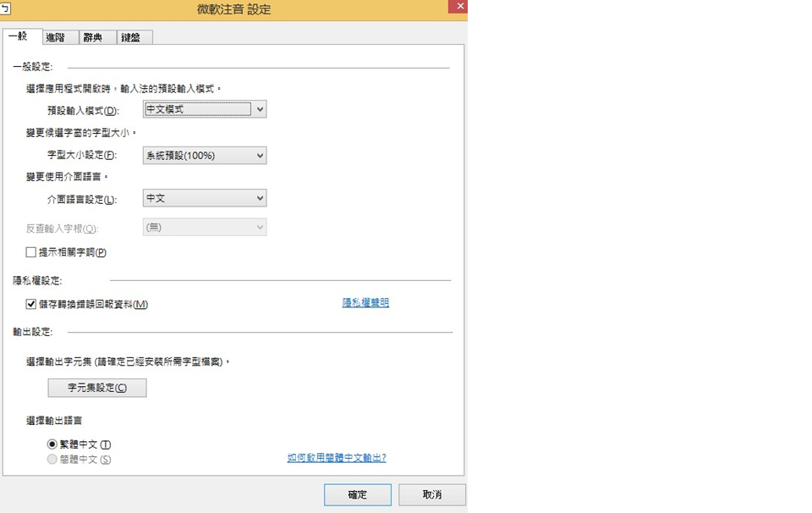This screenshot has width=812, height=513.
Task: Open the 預設輸入模式 dropdown
Action: pyautogui.click(x=205, y=109)
